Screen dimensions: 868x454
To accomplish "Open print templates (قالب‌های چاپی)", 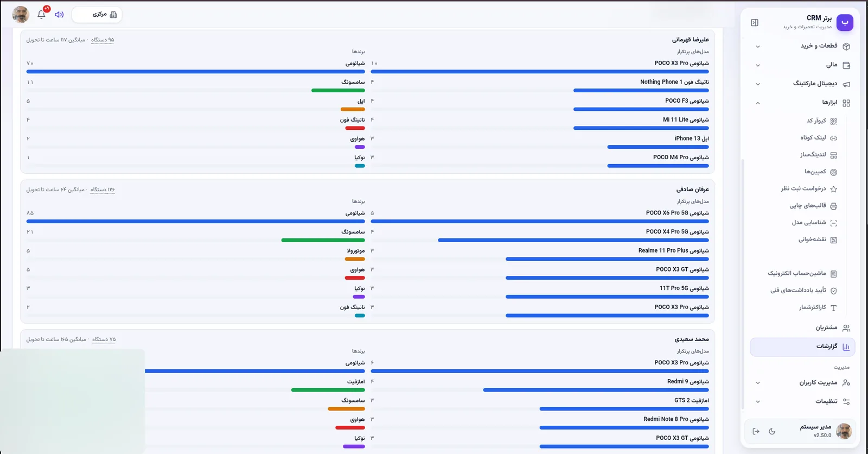I will (x=813, y=206).
